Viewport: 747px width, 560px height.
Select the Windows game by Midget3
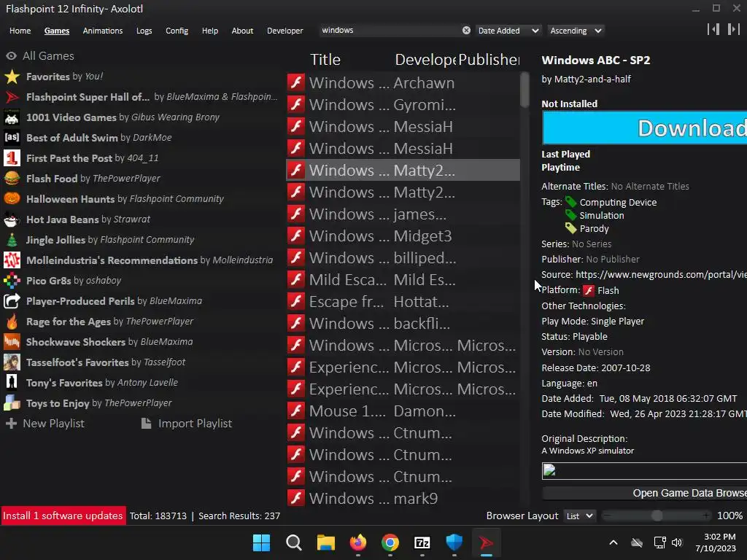[x=403, y=236]
